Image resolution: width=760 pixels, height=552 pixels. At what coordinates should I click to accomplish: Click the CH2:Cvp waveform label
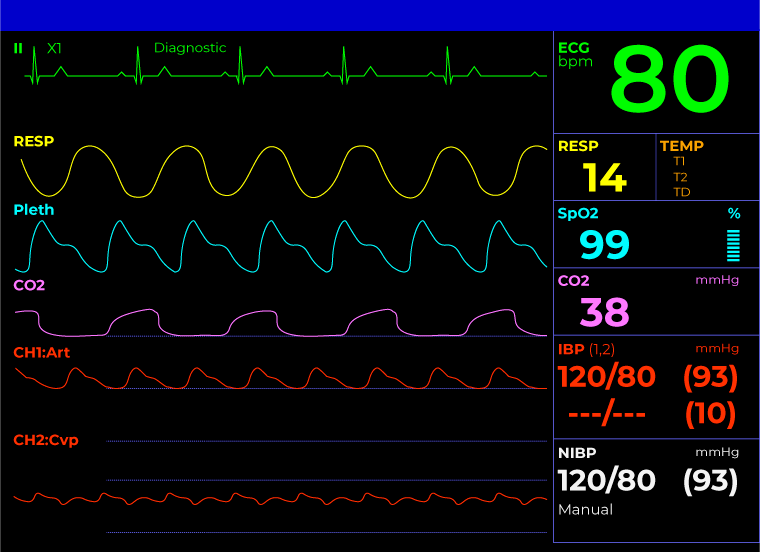[x=45, y=440]
